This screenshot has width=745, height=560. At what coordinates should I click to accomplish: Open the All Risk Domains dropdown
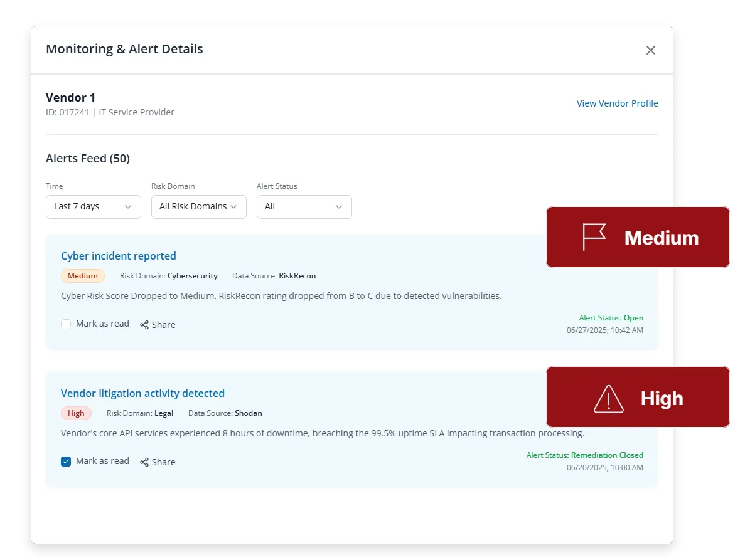198,206
